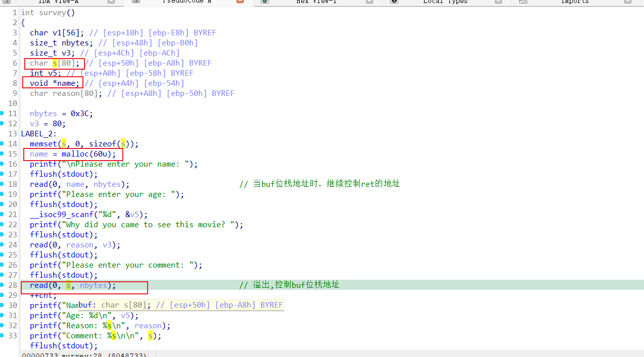Viewport: 644px width, 357px height.
Task: Toggle breakpoint dot on scanf line 21
Action: pyautogui.click(x=3, y=215)
